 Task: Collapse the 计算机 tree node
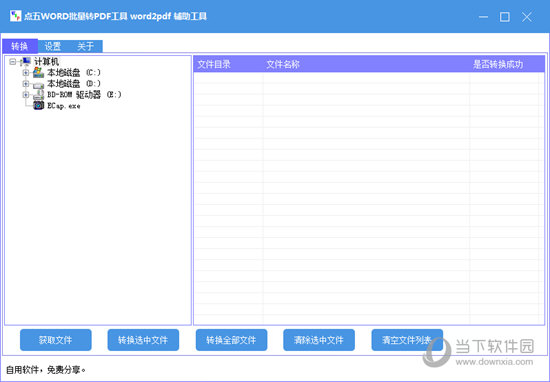coord(13,62)
